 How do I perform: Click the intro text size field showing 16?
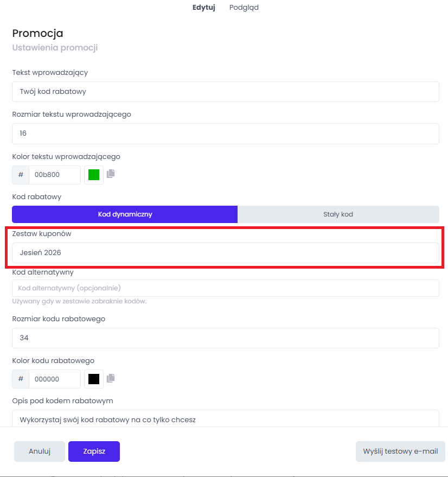coord(226,133)
